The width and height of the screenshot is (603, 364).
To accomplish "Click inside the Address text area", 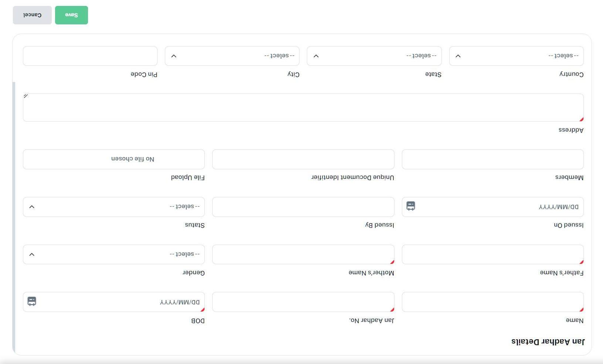I will (303, 108).
